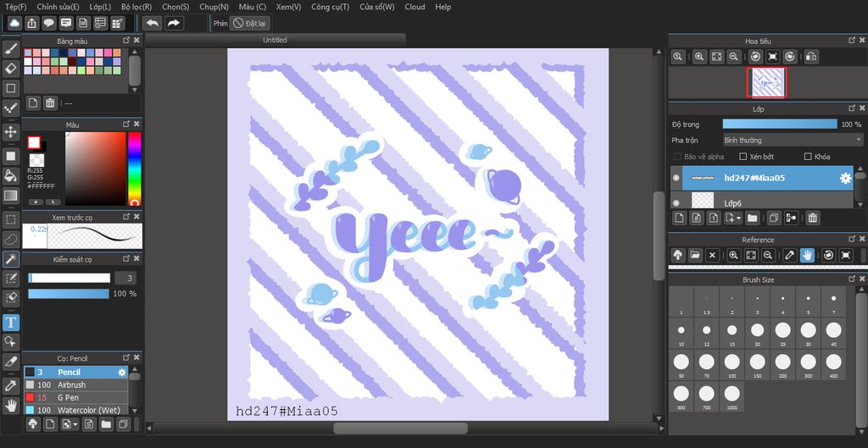Click the canvas horizontal scrollbar
868x448 pixels.
pyautogui.click(x=400, y=428)
